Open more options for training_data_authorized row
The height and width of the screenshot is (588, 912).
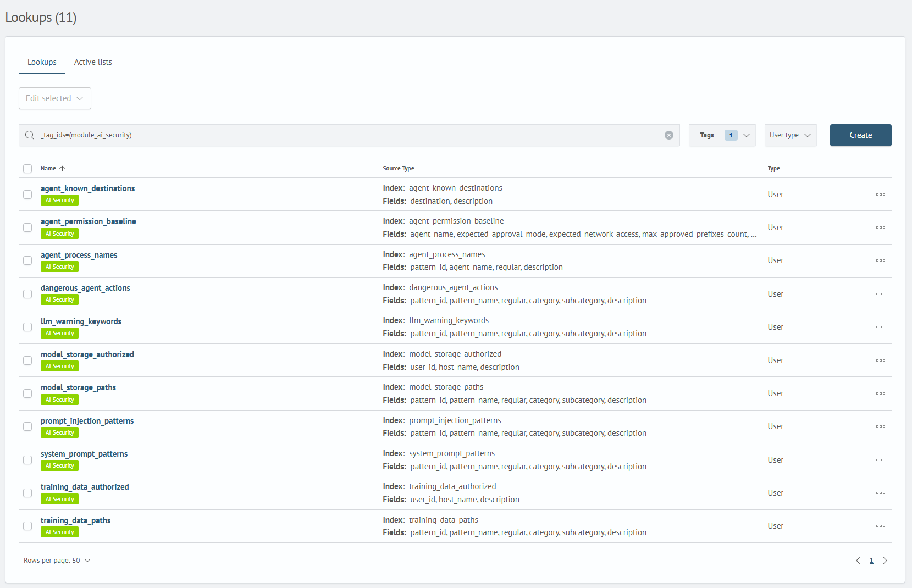(x=881, y=493)
